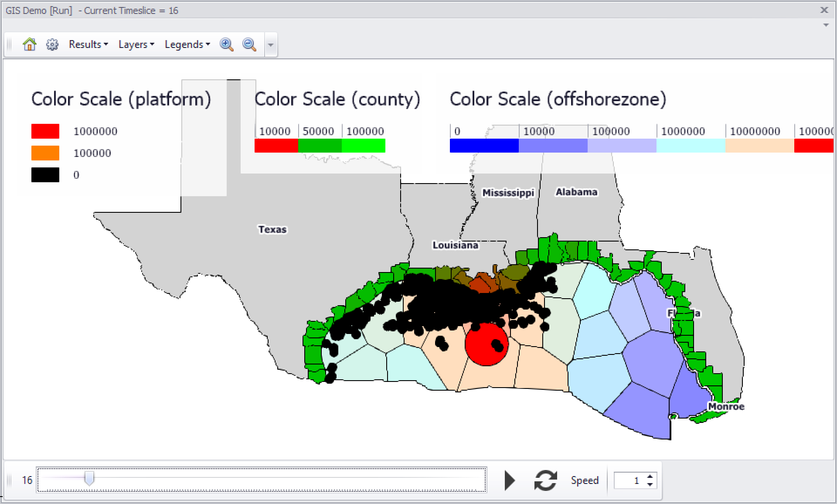Screen dimensions: 837x504
Task: Click the timeslice slider thumb
Action: point(89,478)
